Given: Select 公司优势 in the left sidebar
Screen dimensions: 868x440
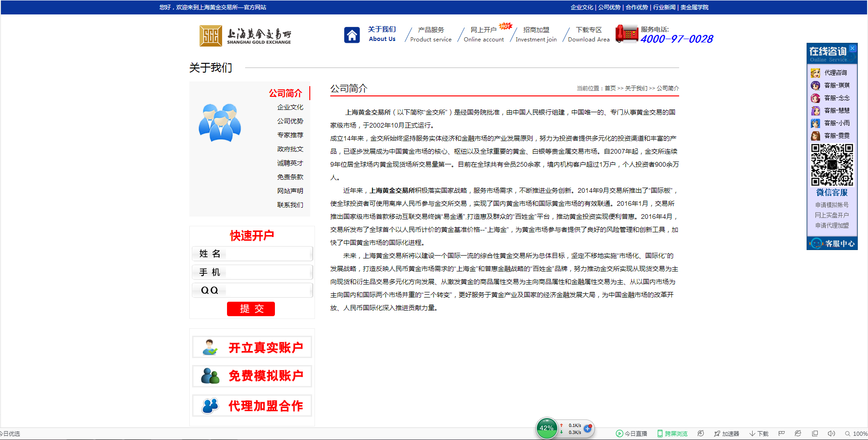Looking at the screenshot, I should pyautogui.click(x=290, y=121).
